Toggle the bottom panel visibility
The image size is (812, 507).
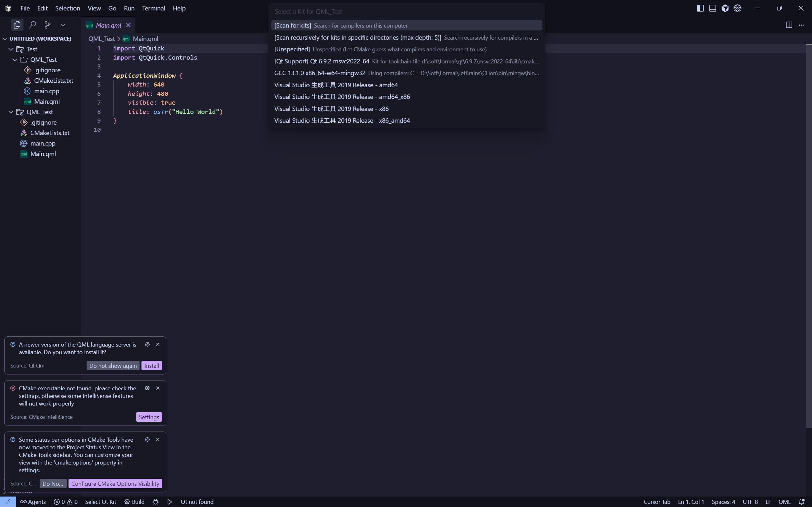coord(712,8)
